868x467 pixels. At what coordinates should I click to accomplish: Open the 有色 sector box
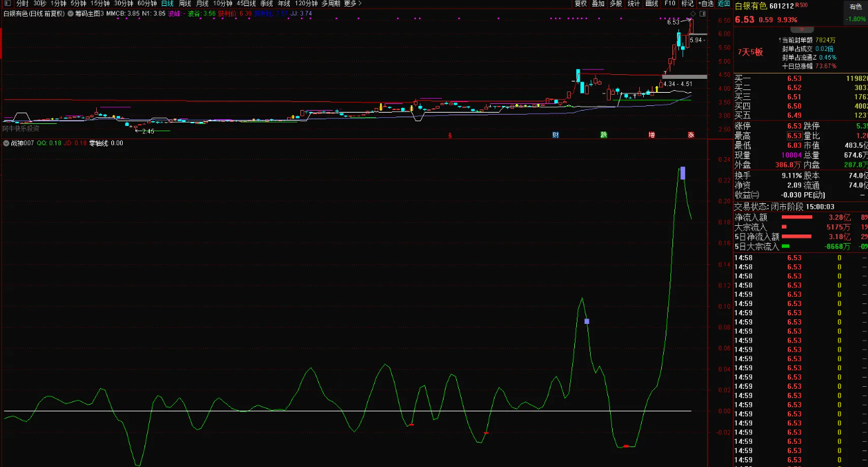click(x=855, y=6)
